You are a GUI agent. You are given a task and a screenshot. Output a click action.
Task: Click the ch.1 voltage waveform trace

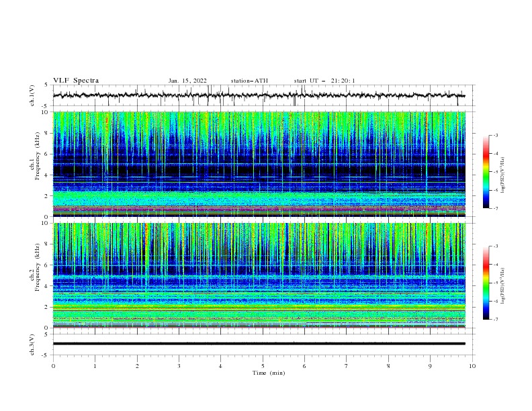pyautogui.click(x=259, y=95)
